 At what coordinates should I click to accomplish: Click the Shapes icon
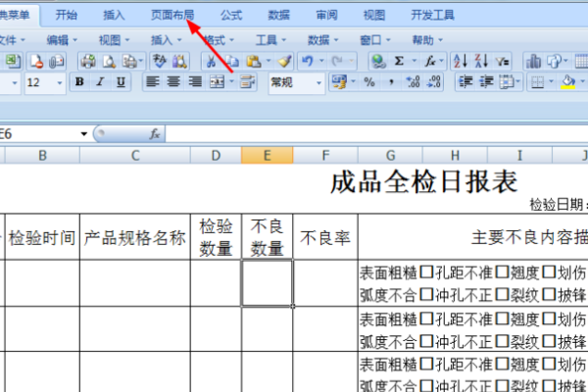coord(555,61)
